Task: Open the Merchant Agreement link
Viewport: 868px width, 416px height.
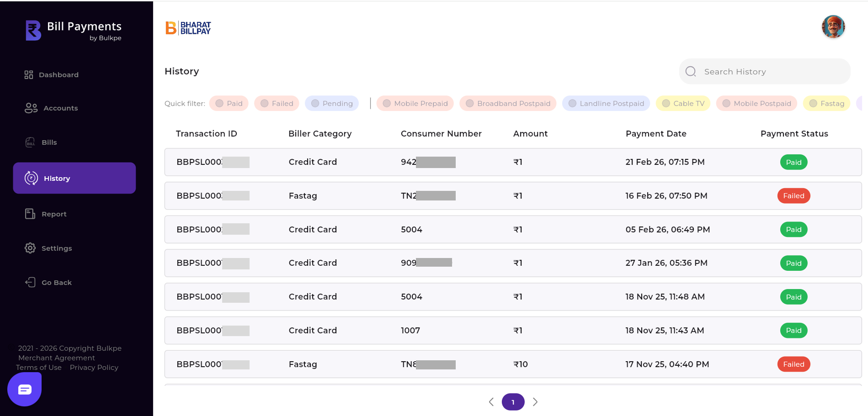Action: click(57, 358)
